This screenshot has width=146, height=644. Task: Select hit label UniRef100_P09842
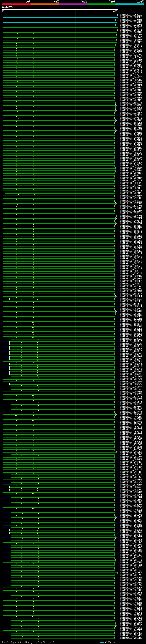point(131,337)
